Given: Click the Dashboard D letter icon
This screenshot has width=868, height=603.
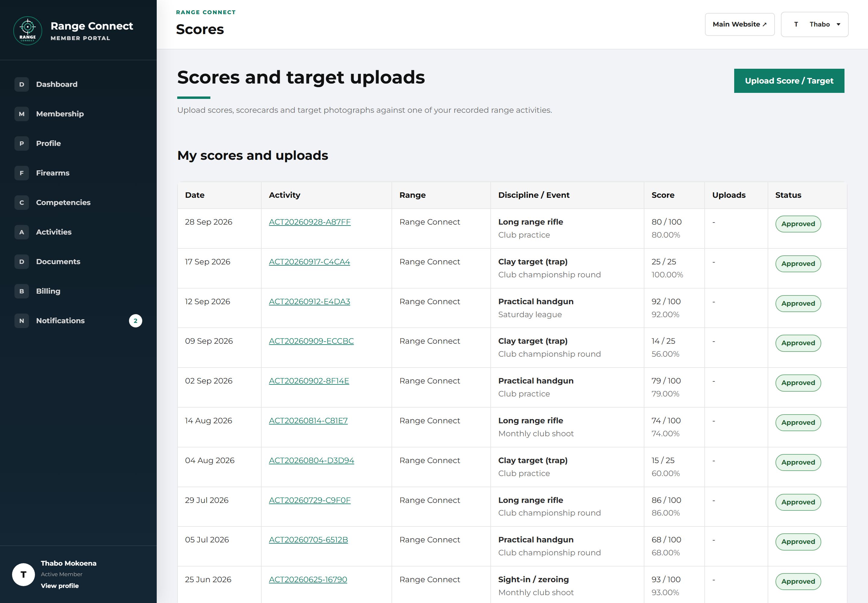Looking at the screenshot, I should tap(21, 84).
